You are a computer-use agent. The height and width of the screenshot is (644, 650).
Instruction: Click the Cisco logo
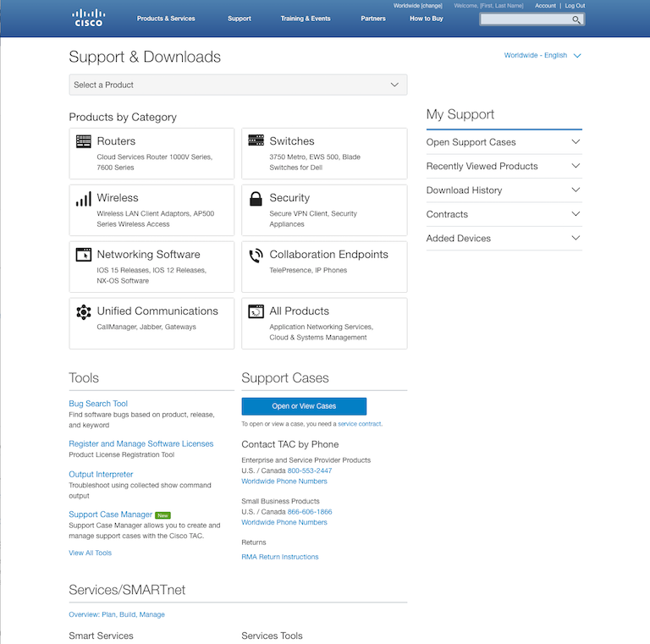pyautogui.click(x=88, y=18)
